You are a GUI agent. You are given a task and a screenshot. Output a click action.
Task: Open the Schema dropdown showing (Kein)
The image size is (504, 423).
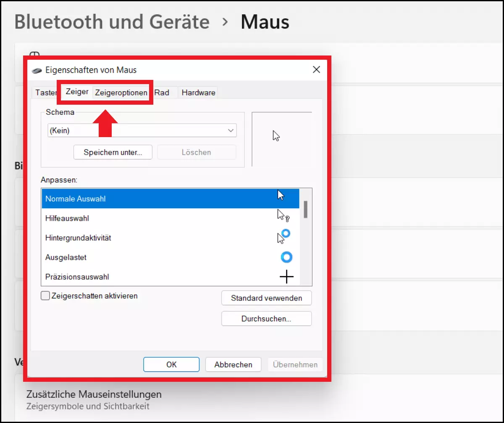tap(142, 130)
